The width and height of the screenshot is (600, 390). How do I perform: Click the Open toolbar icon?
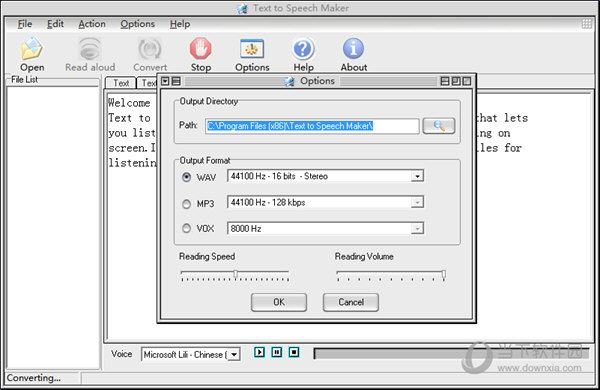click(32, 49)
